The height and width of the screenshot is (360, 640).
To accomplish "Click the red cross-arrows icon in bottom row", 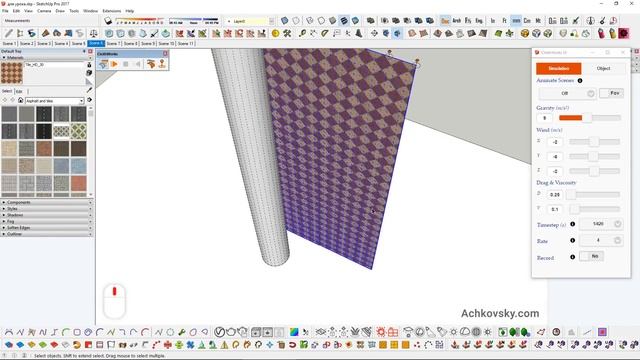I will point(167,345).
